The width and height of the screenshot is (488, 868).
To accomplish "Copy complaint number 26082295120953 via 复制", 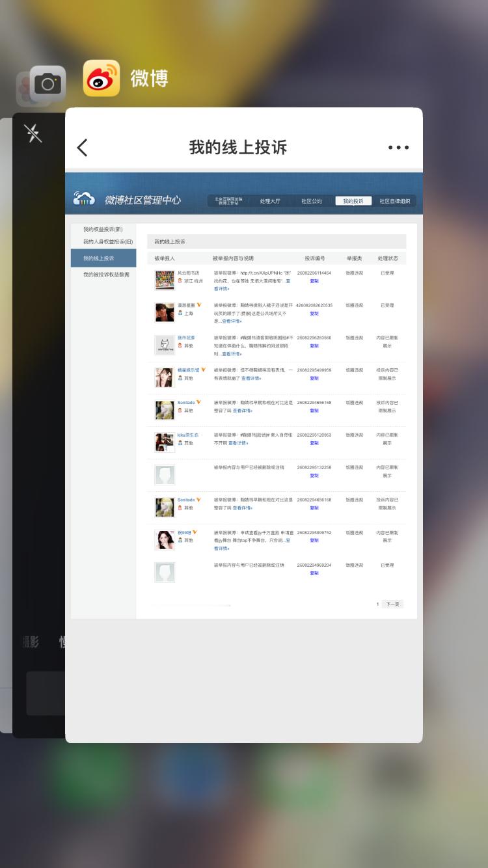I will [x=314, y=443].
